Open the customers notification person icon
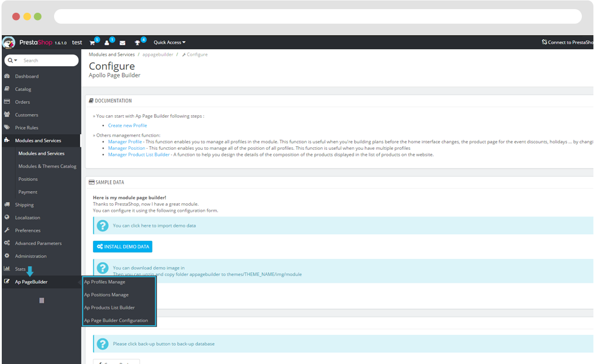 point(107,42)
